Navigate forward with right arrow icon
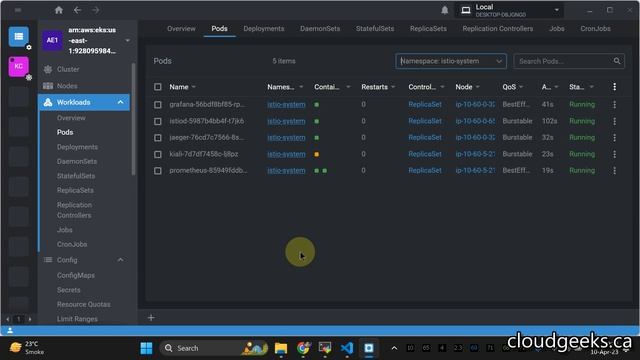 point(96,10)
